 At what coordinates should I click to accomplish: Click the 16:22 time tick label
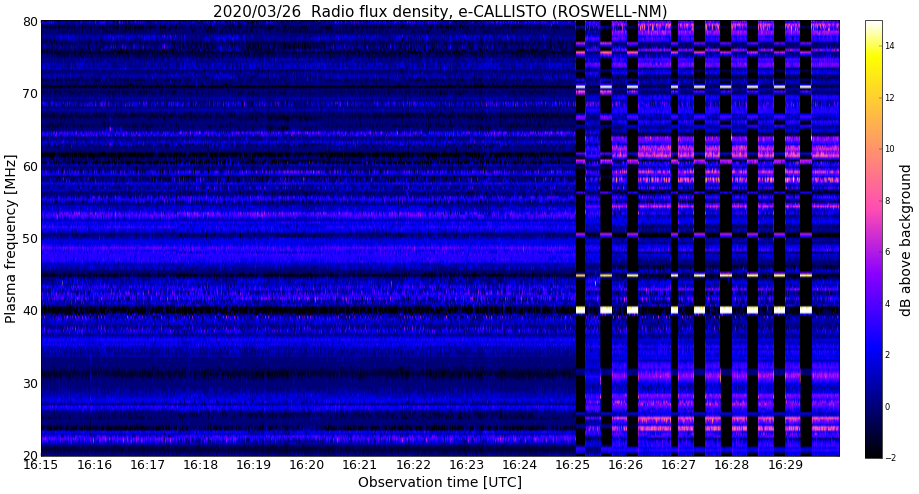413,465
